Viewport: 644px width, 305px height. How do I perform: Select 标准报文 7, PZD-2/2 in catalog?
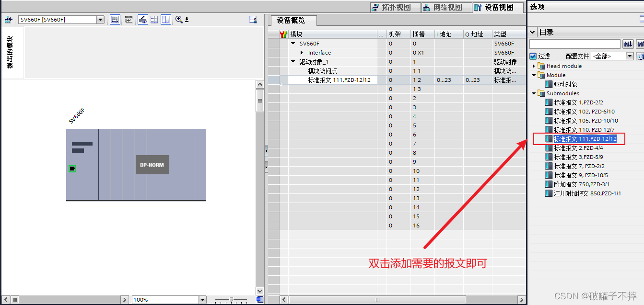(x=580, y=166)
